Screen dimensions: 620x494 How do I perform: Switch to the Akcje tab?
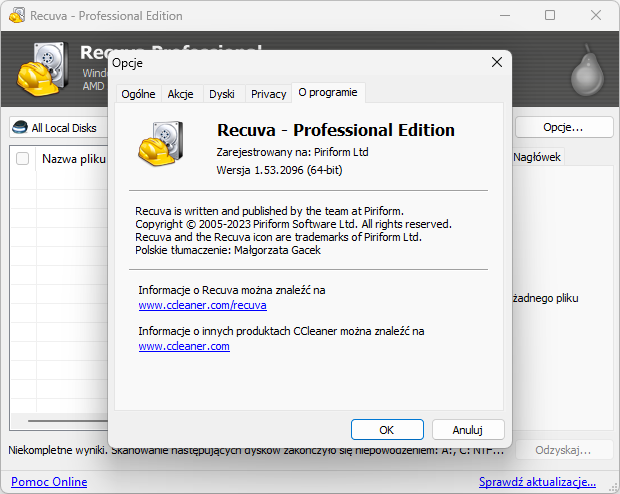(x=181, y=94)
